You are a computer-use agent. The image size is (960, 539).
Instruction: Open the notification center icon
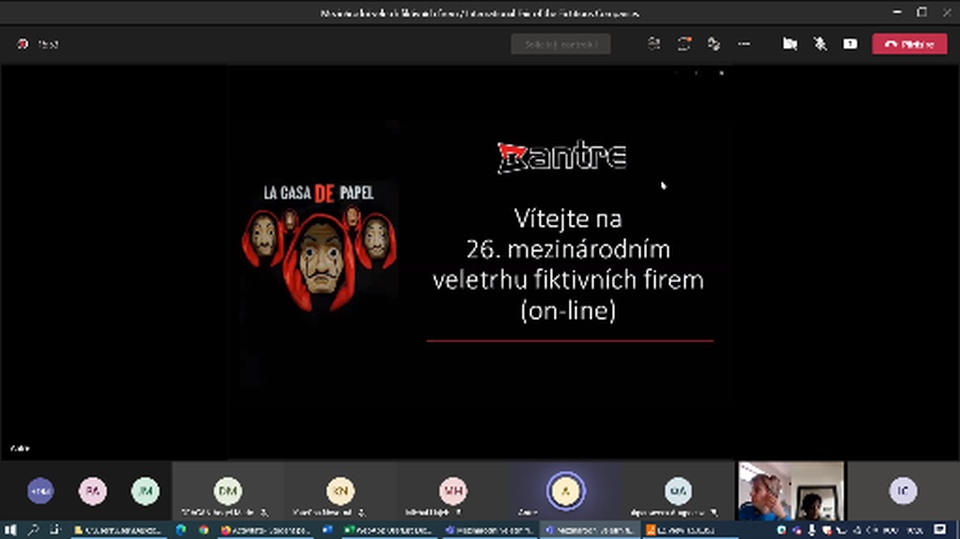tap(940, 530)
